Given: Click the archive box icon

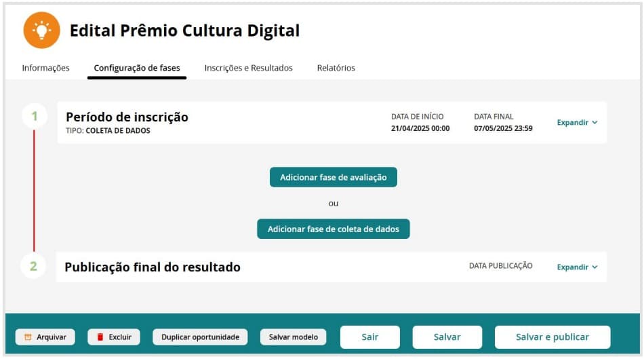Looking at the screenshot, I should pos(28,337).
